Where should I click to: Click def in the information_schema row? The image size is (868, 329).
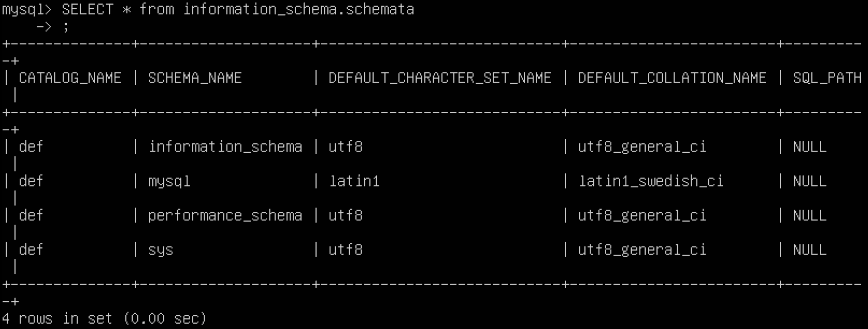point(31,147)
